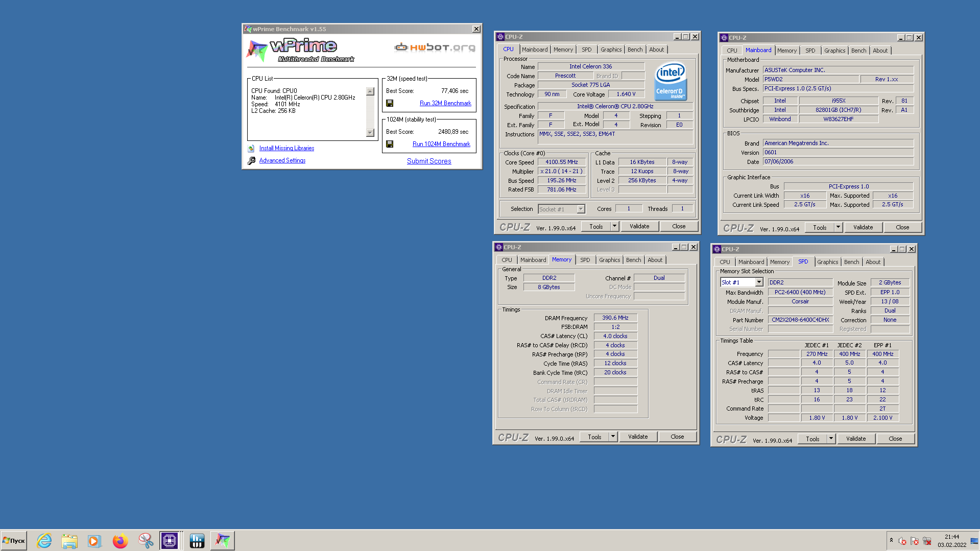Show hidden system tray icons
The image size is (980, 551).
tap(891, 540)
